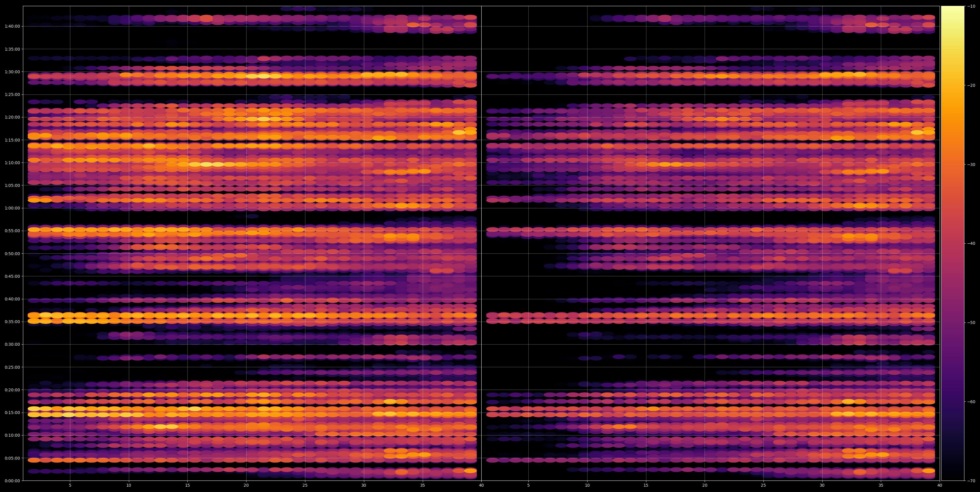This screenshot has width=980, height=492.
Task: Select the 1:15:00 time tick label
Action: point(13,140)
